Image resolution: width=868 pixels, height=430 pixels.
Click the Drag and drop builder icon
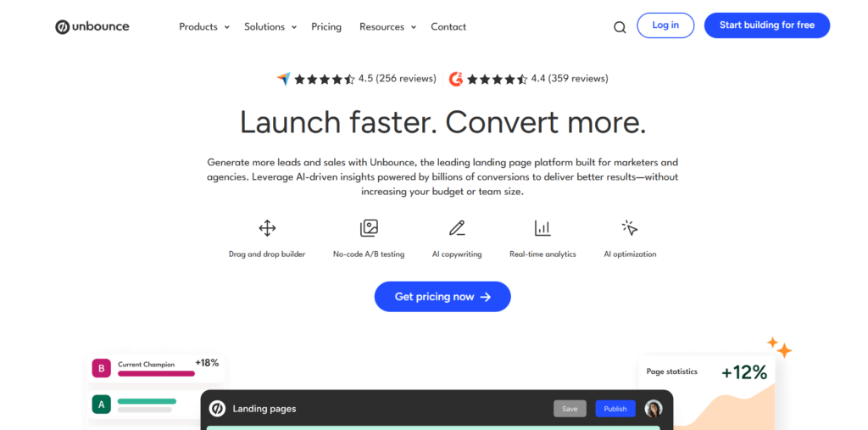tap(267, 228)
